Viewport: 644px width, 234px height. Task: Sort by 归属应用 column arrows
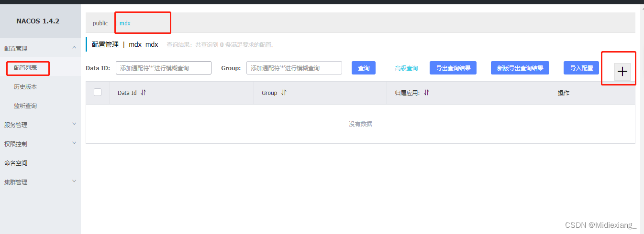[426, 93]
